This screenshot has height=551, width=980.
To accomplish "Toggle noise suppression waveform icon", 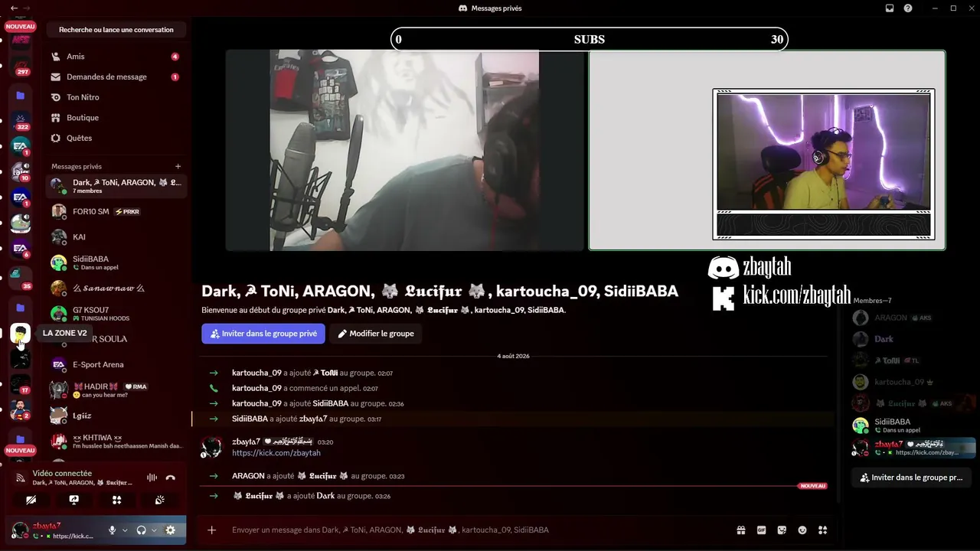I will tap(152, 478).
